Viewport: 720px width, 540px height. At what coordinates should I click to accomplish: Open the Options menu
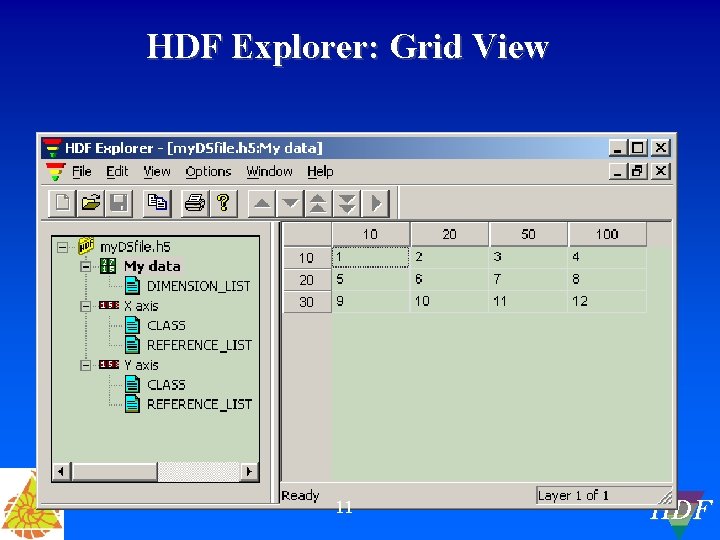click(208, 172)
